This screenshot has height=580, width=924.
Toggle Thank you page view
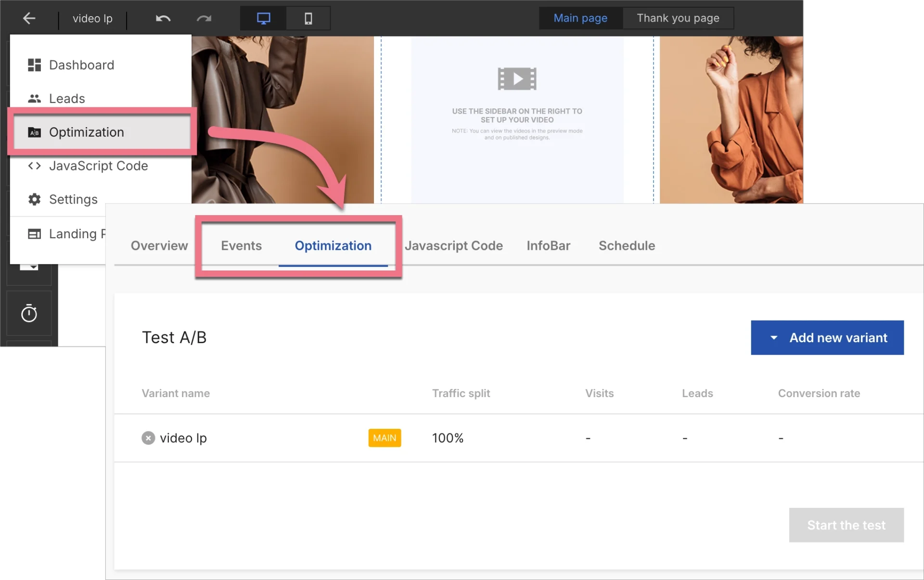tap(678, 18)
